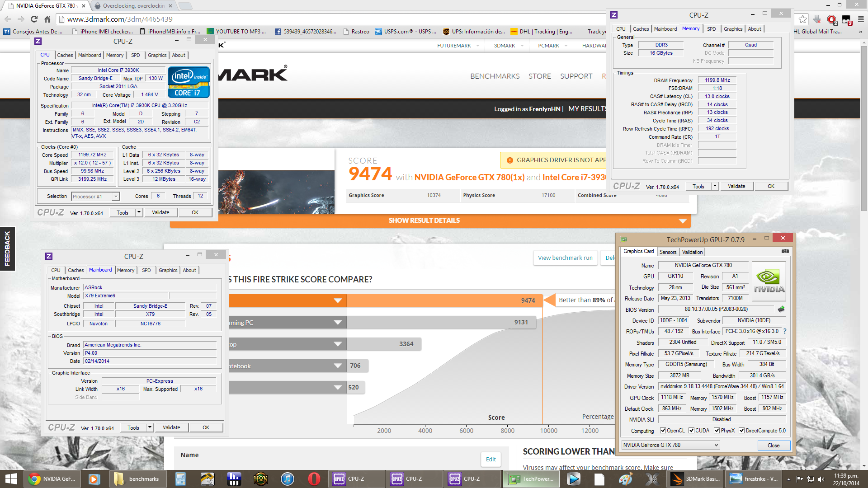Switch to the Overclocking Chrome tab

coord(133,6)
